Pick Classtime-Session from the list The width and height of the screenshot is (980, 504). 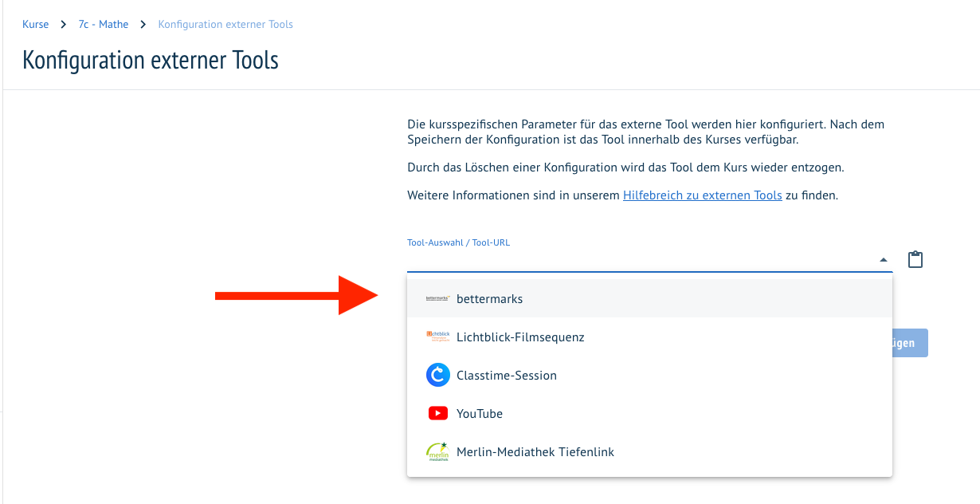650,375
